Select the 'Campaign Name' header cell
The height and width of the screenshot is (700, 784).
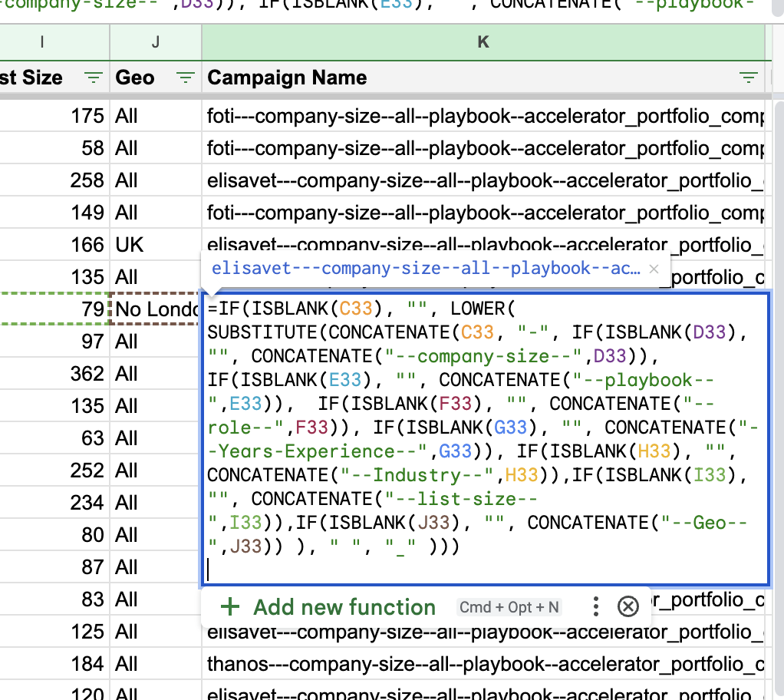pos(483,78)
